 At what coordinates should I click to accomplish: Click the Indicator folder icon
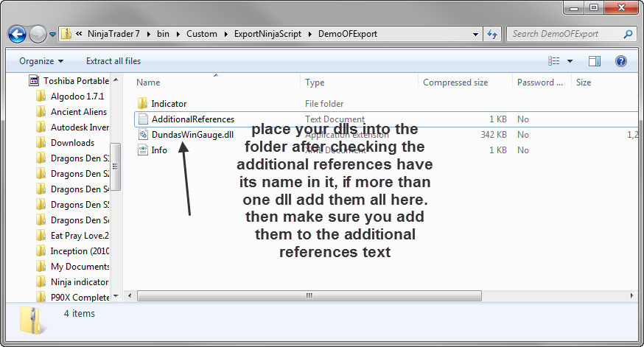(142, 103)
